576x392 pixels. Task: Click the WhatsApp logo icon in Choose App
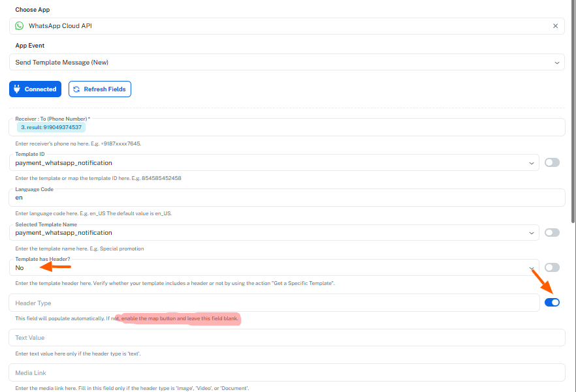coord(20,25)
